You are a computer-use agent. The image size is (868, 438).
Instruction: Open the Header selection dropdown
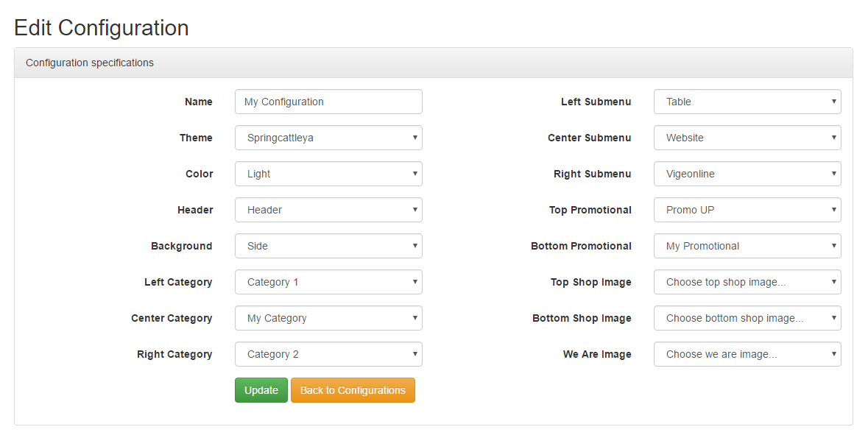pos(328,210)
